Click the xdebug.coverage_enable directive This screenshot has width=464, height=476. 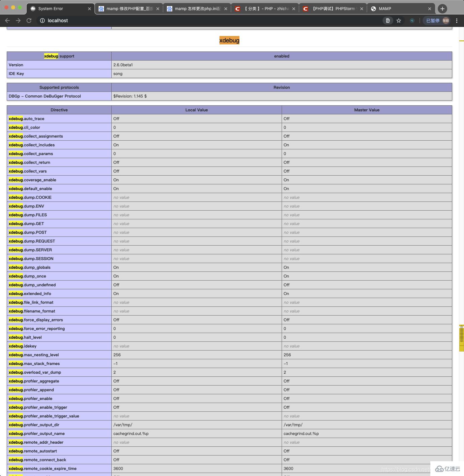(32, 180)
